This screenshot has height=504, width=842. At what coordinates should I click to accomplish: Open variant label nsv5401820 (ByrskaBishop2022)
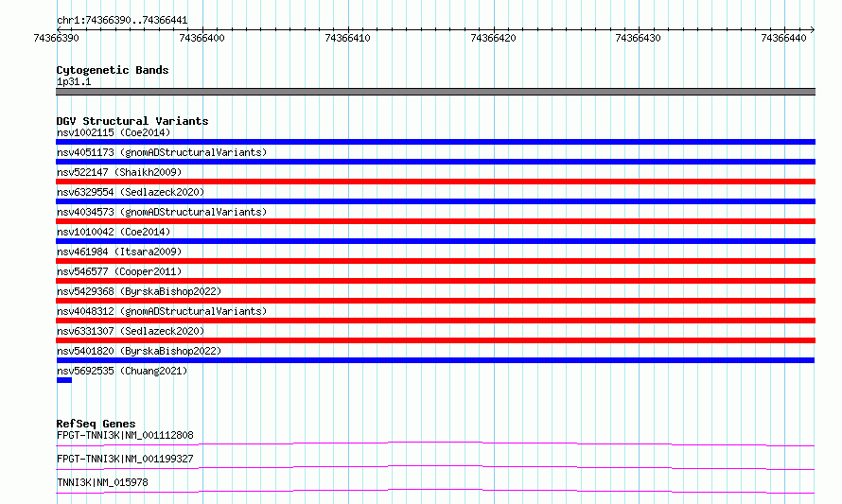point(139,351)
